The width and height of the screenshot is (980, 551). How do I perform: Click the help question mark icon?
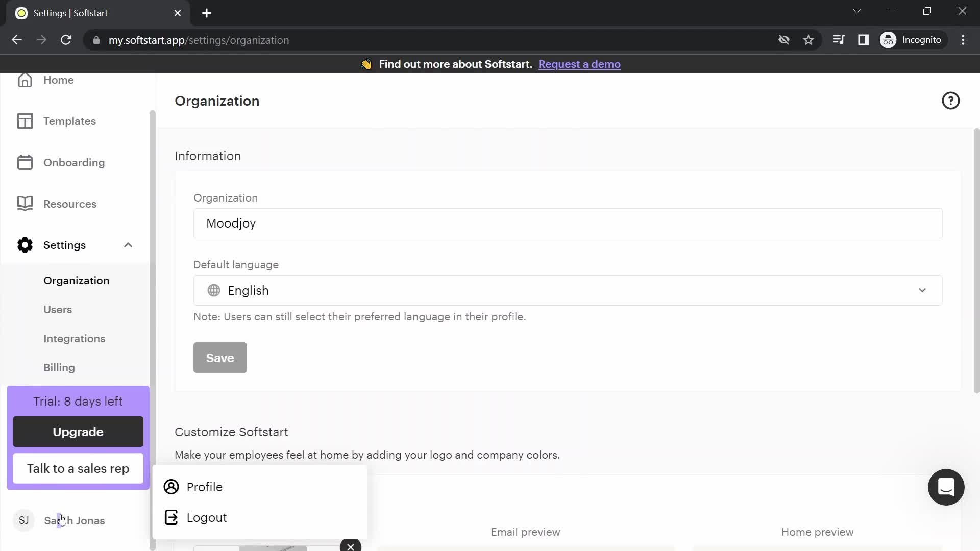tap(951, 100)
